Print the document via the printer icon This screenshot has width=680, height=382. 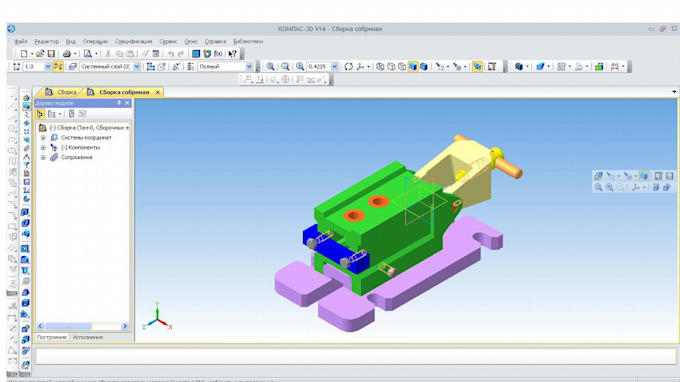point(67,54)
